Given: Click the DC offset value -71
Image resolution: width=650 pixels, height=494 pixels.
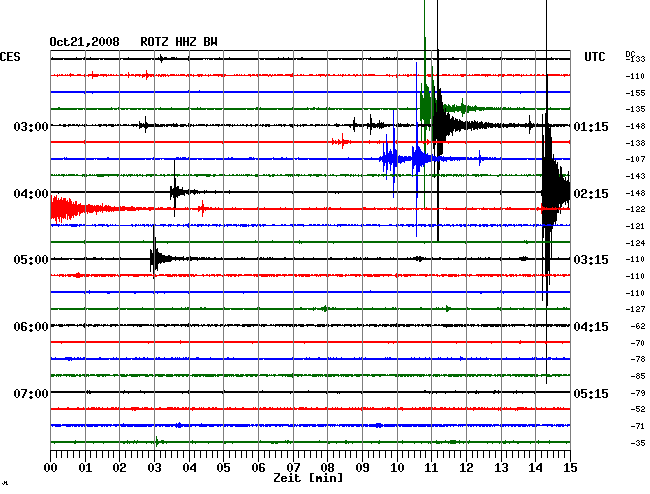Looking at the screenshot, I should tap(638, 426).
